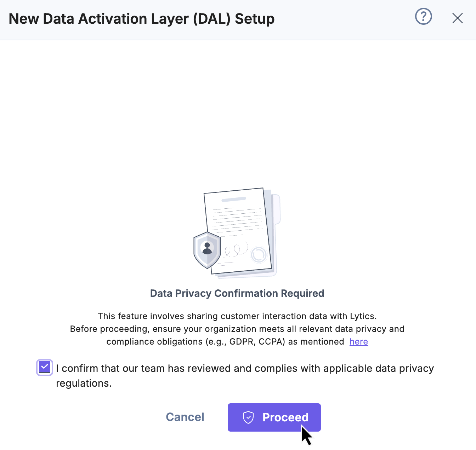Click Cancel to dismiss the setup
476x450 pixels.
(x=185, y=417)
